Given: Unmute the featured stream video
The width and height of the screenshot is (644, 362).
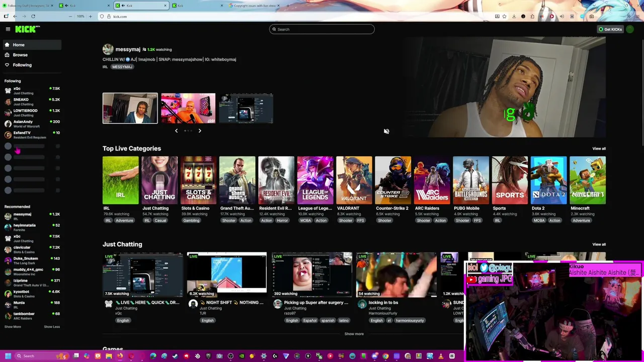Looking at the screenshot, I should click(x=386, y=131).
